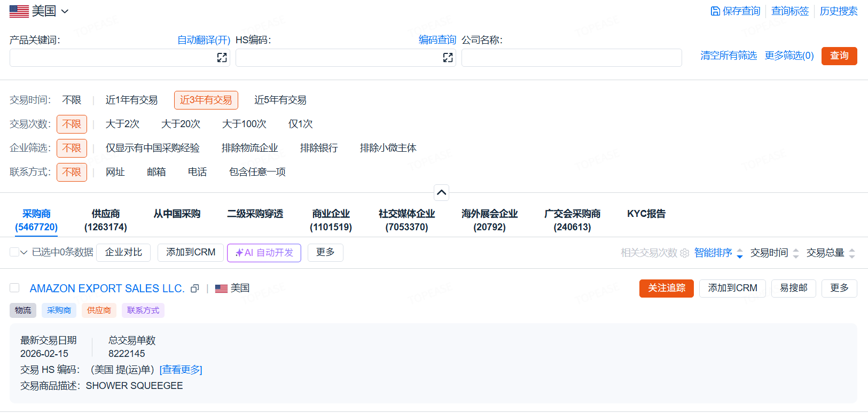Click the gear icon beside 相关交易次数
The width and height of the screenshot is (868, 413).
[684, 253]
